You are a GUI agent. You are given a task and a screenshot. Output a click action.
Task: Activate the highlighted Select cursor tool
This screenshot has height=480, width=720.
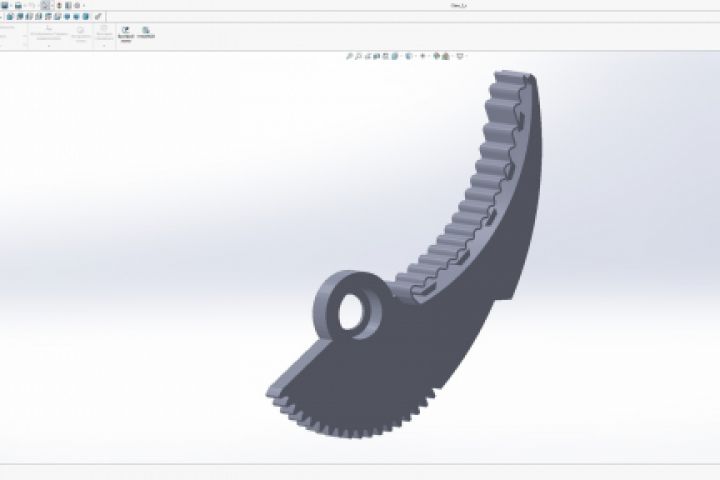[45, 6]
